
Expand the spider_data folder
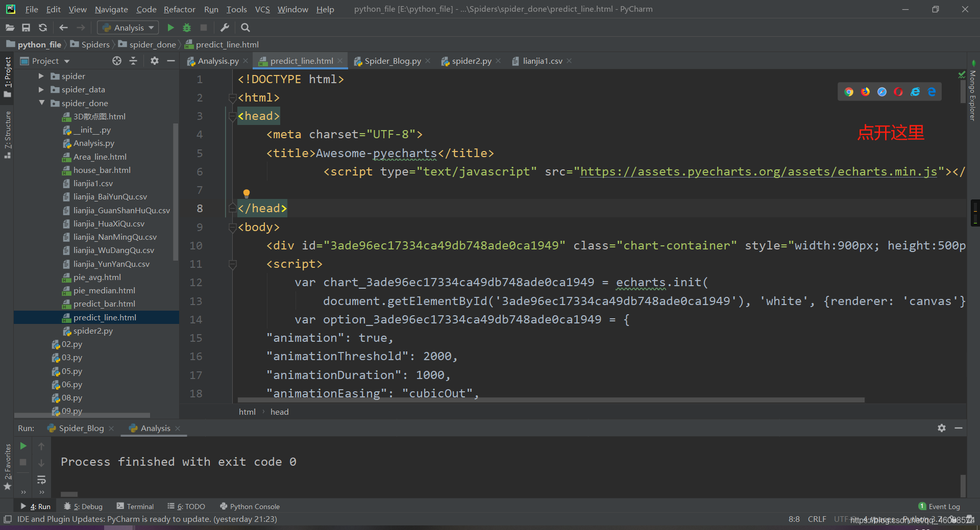coord(41,89)
